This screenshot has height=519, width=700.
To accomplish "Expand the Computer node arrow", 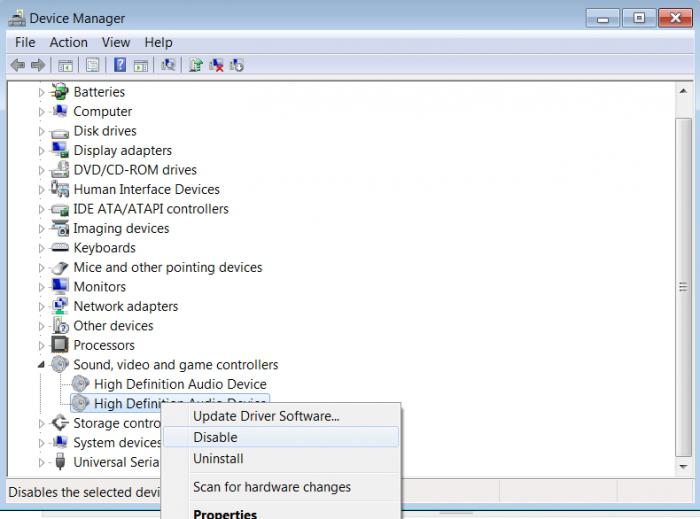I will tap(41, 112).
